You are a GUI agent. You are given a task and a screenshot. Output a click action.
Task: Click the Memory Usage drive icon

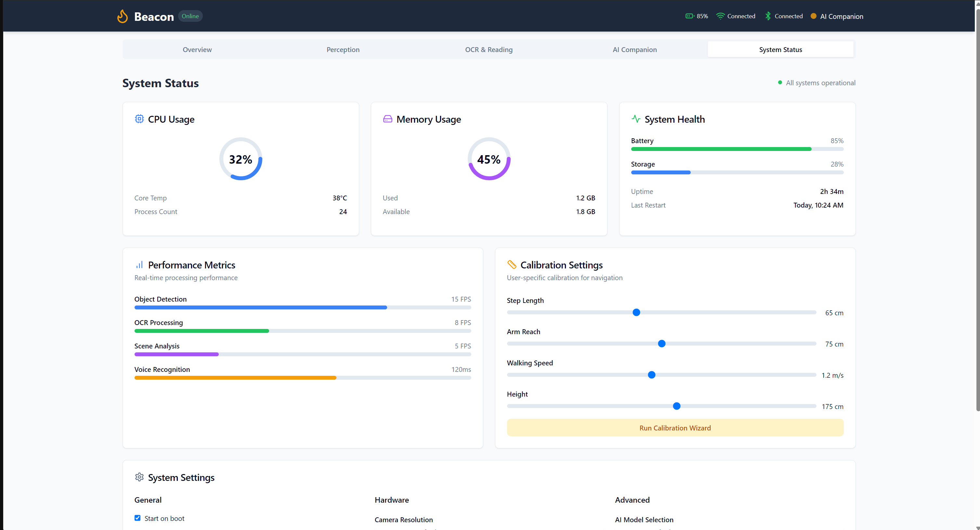coord(387,119)
